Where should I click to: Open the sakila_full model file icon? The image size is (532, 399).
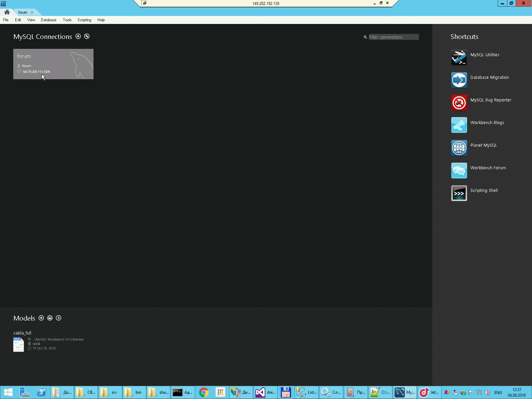pyautogui.click(x=19, y=344)
